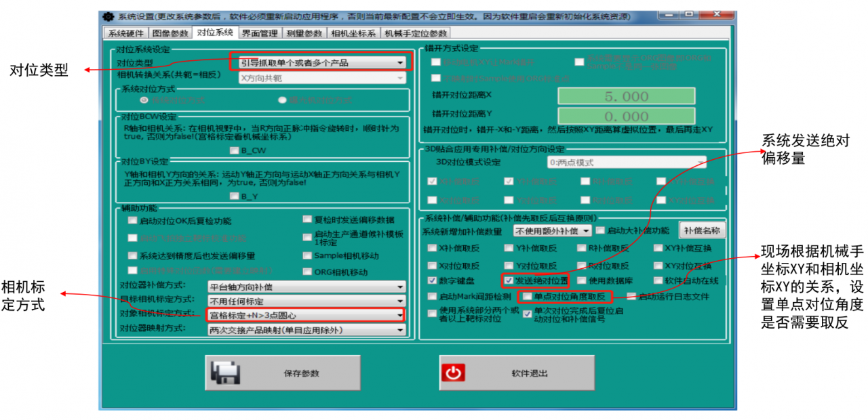The image size is (868, 420).
Task: Uncheck the 数字键盘 checkbox
Action: (431, 280)
